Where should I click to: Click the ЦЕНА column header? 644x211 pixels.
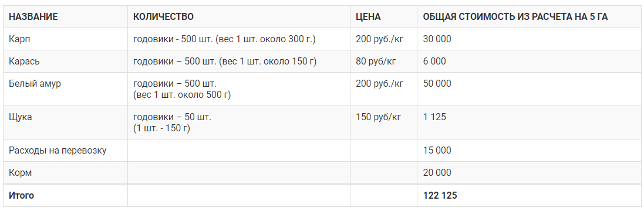pyautogui.click(x=369, y=17)
